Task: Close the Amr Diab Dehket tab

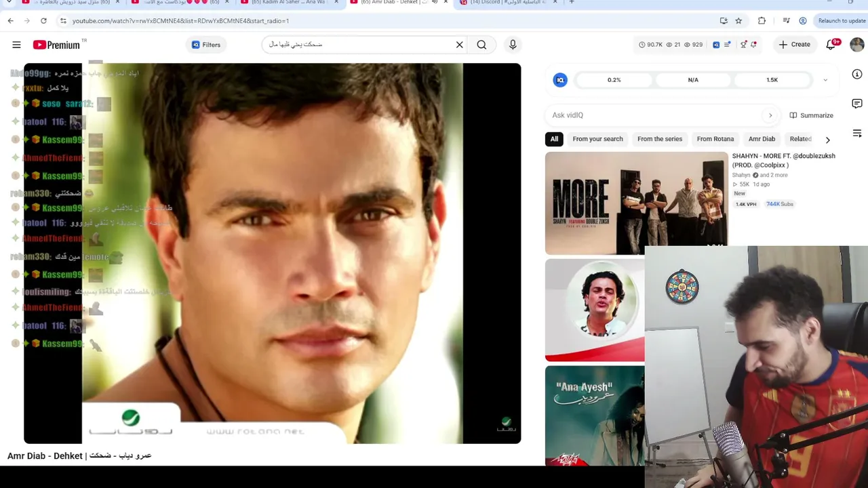Action: point(446,3)
